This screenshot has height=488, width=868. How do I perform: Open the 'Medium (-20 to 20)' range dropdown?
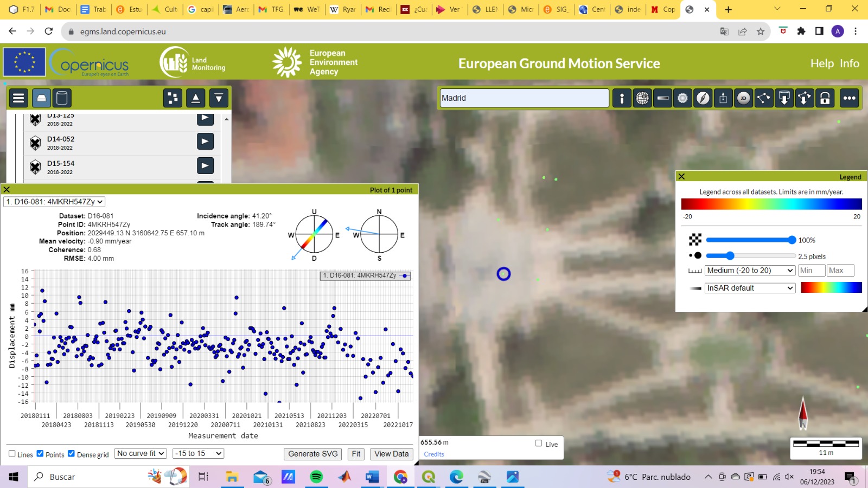click(x=750, y=271)
